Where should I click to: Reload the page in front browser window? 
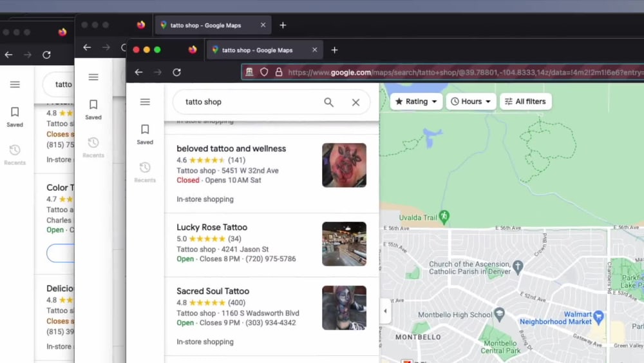(x=177, y=72)
